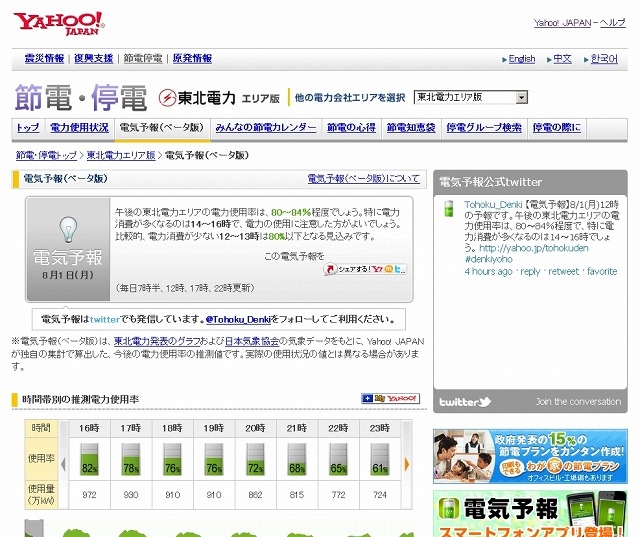Click the #denkiyoho hashtag
The height and width of the screenshot is (537, 640).
[x=488, y=259]
